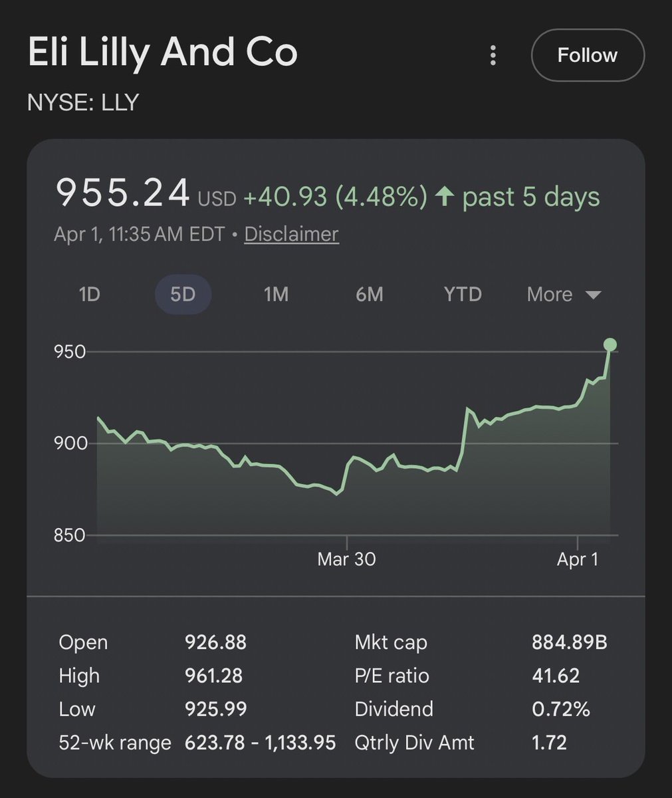The height and width of the screenshot is (798, 672).
Task: Click the 900 y-axis label
Action: (x=70, y=443)
